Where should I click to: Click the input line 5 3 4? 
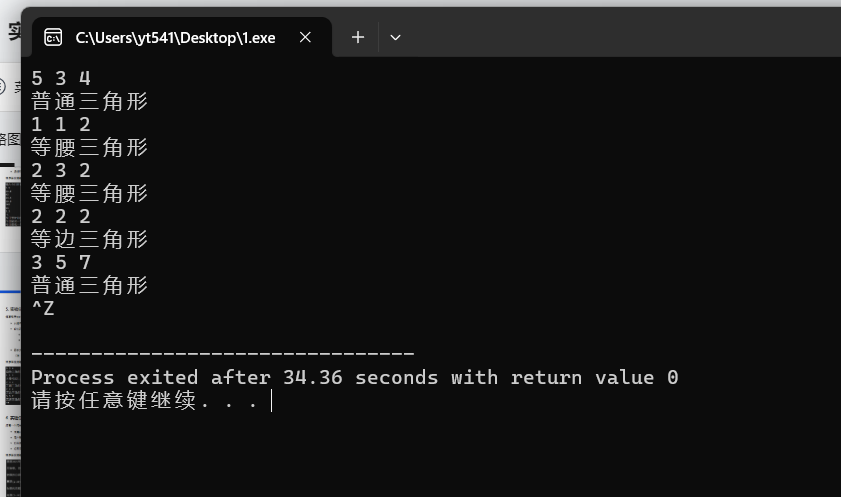pyautogui.click(x=61, y=78)
